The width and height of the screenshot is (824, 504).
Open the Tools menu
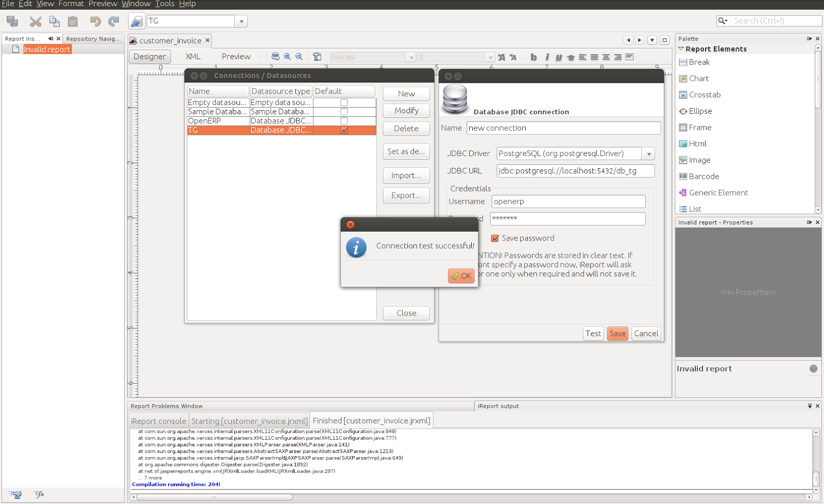tap(165, 4)
